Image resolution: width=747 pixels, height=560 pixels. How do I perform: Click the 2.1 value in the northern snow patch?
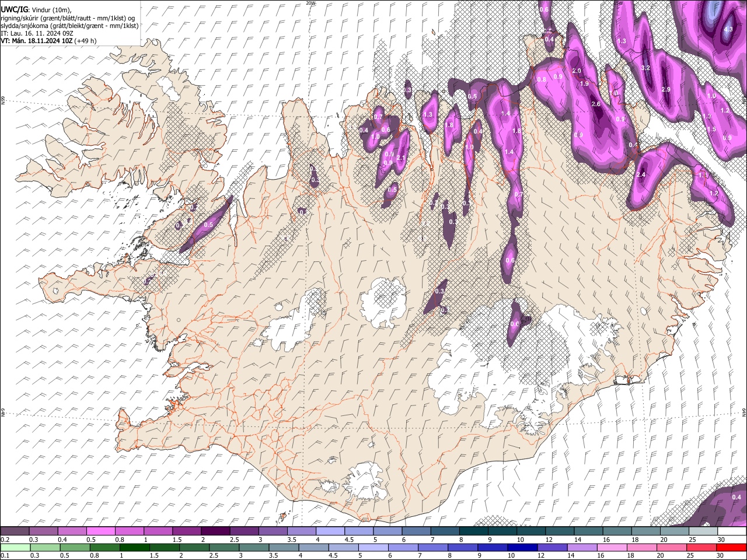point(400,157)
